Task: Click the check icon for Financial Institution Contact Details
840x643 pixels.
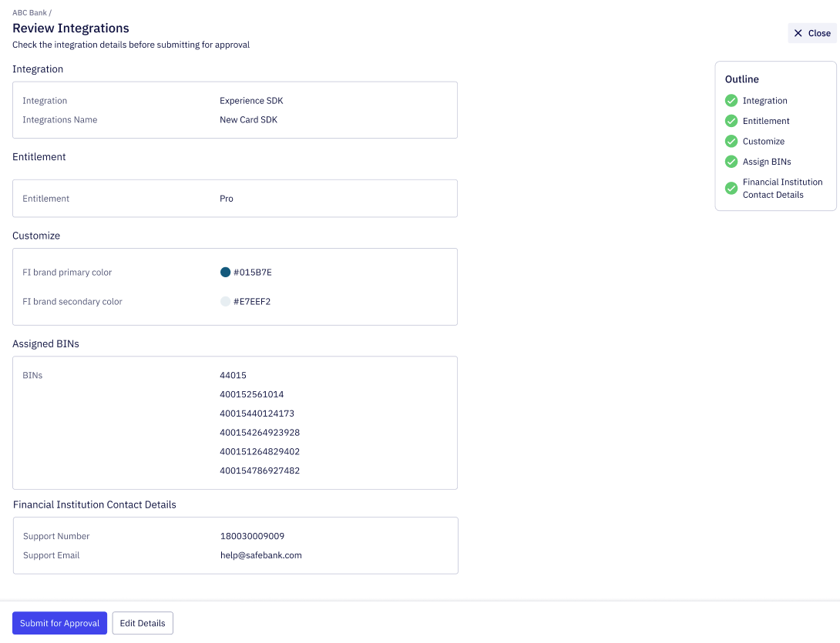Action: pyautogui.click(x=731, y=188)
